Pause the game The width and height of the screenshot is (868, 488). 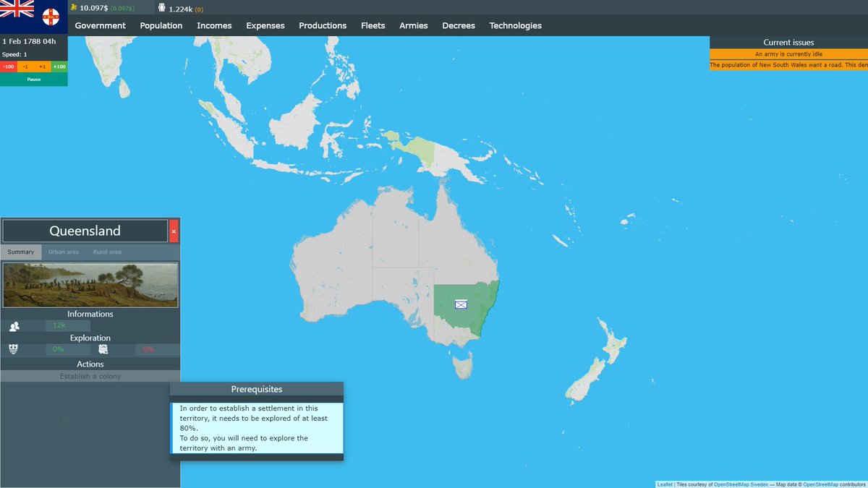click(x=34, y=80)
